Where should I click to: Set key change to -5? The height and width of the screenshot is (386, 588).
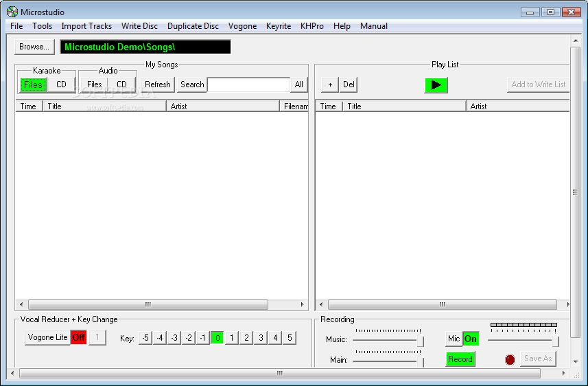point(145,338)
